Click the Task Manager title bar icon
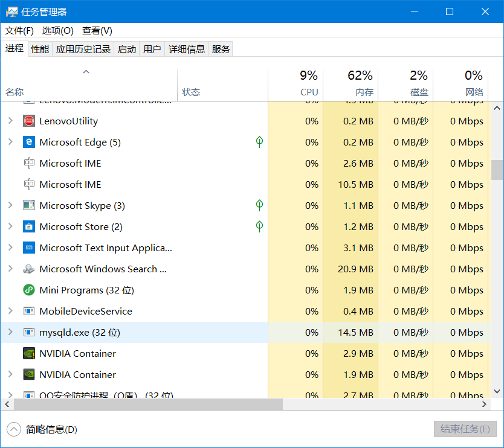The height and width of the screenshot is (448, 504). (x=12, y=12)
